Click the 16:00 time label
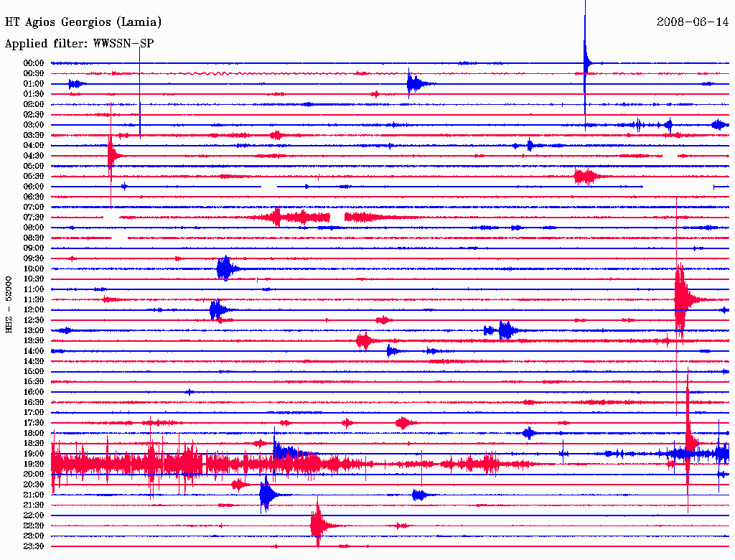The image size is (735, 560). [34, 392]
